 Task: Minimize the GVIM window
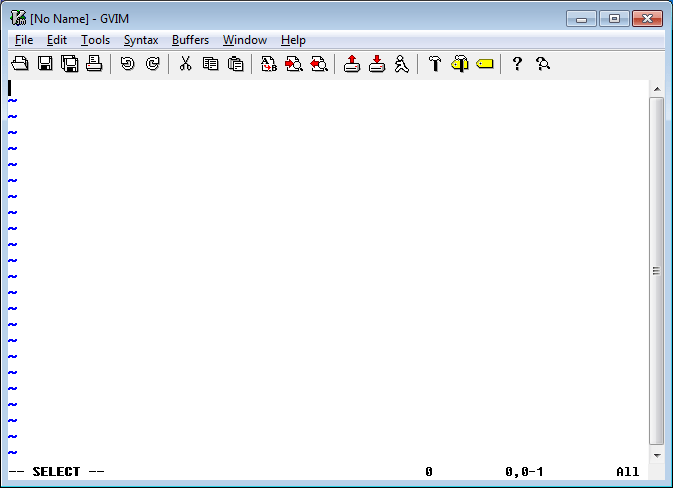click(x=581, y=19)
